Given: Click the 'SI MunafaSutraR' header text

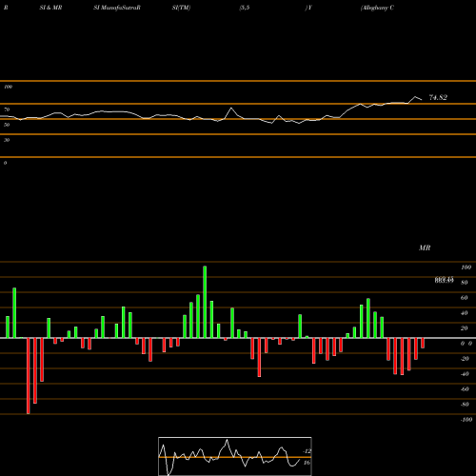Looking at the screenshot, I should [117, 8].
